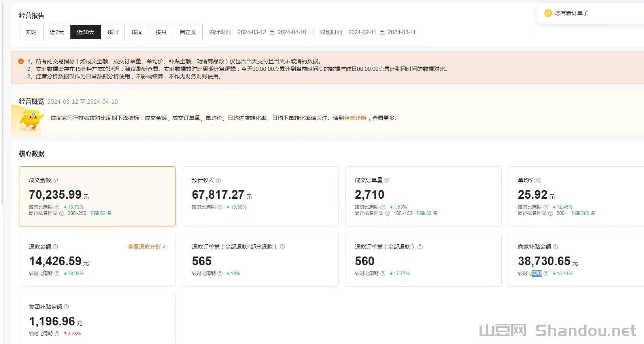Click help icon beside 商家补贴金额
Viewport: 644px width, 344px height.
[555, 247]
